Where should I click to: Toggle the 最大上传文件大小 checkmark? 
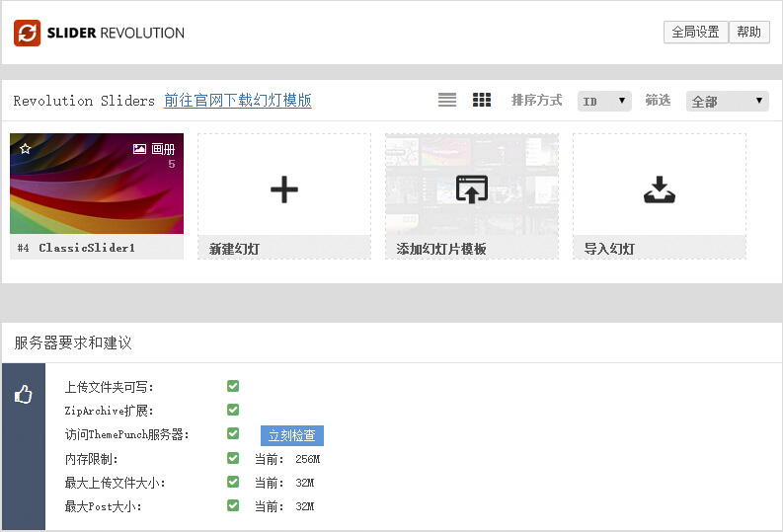coord(233,482)
